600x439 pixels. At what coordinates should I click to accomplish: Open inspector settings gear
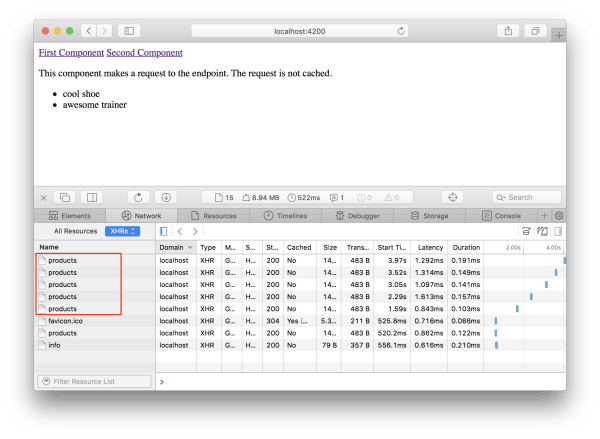click(559, 216)
